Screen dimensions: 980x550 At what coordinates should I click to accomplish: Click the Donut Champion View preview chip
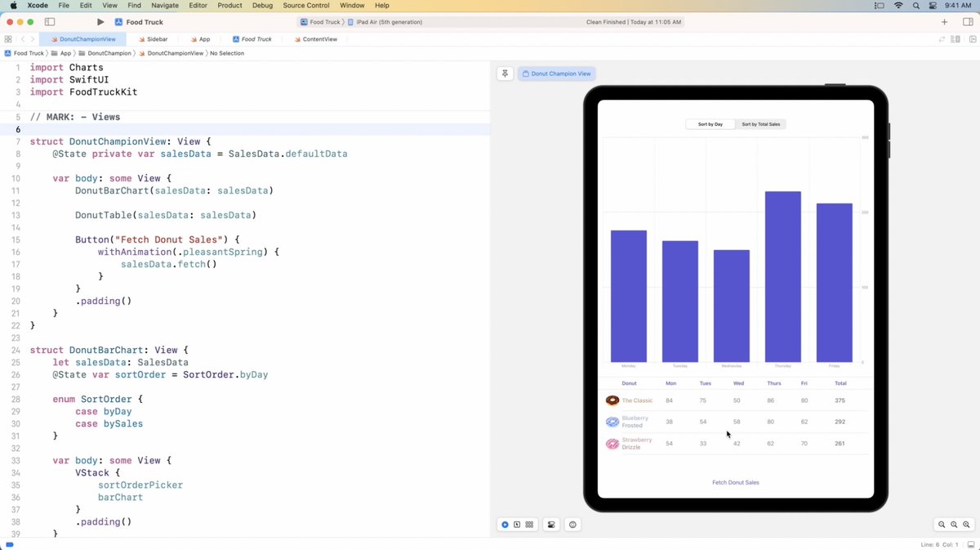pos(556,74)
